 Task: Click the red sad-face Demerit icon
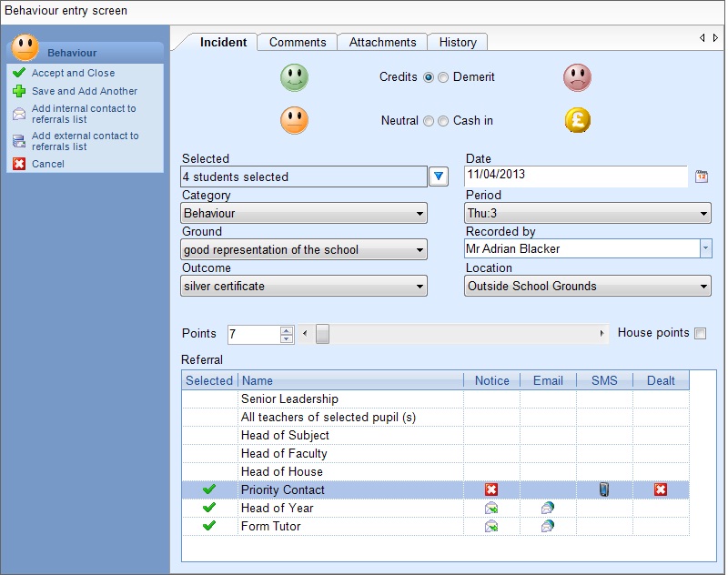(x=577, y=77)
